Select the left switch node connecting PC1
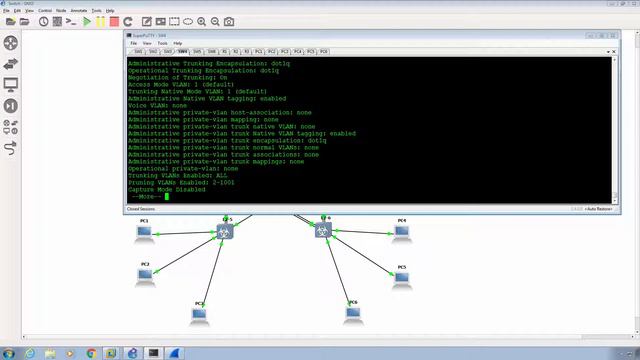This screenshot has width=640, height=360. point(225,232)
